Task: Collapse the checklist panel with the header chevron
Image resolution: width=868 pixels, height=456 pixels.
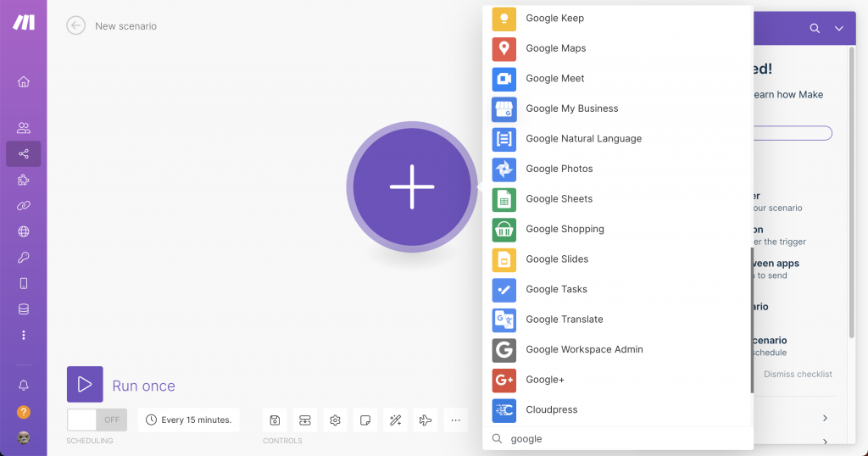Action: click(839, 28)
